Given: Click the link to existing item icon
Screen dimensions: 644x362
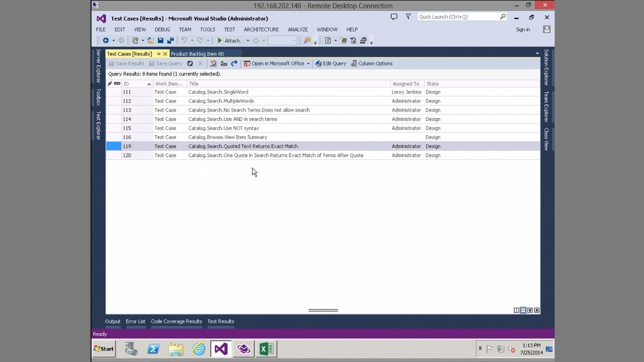Looking at the screenshot, I should click(224, 63).
